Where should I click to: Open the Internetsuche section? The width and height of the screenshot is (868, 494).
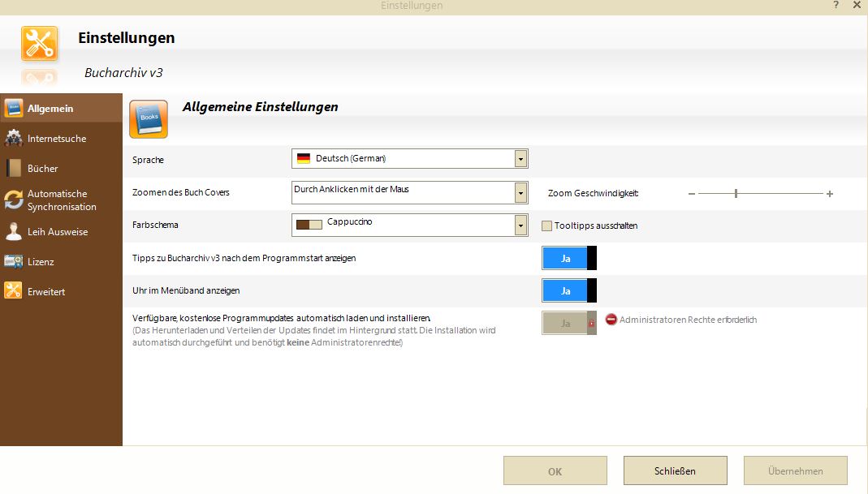(x=61, y=138)
